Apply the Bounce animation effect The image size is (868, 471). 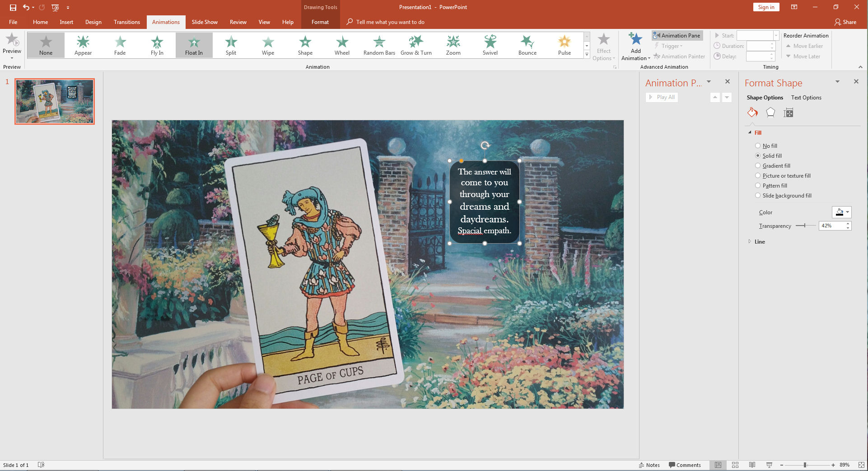pos(527,45)
